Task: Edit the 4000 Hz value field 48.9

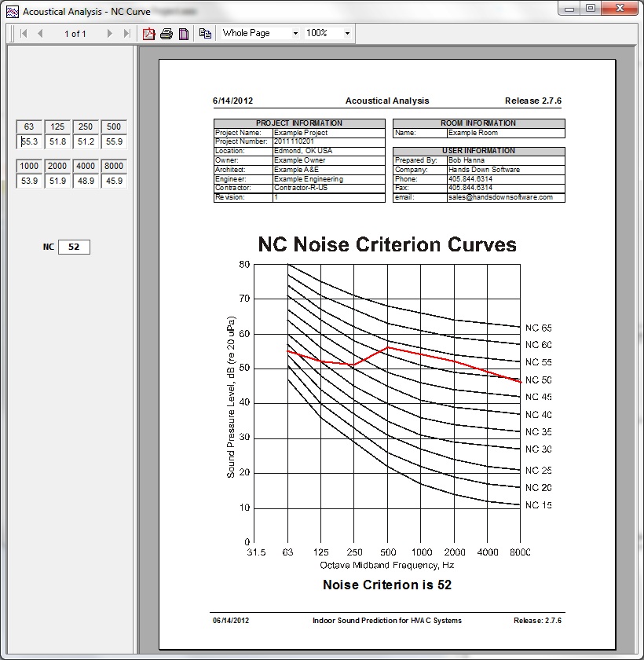Action: (86, 181)
